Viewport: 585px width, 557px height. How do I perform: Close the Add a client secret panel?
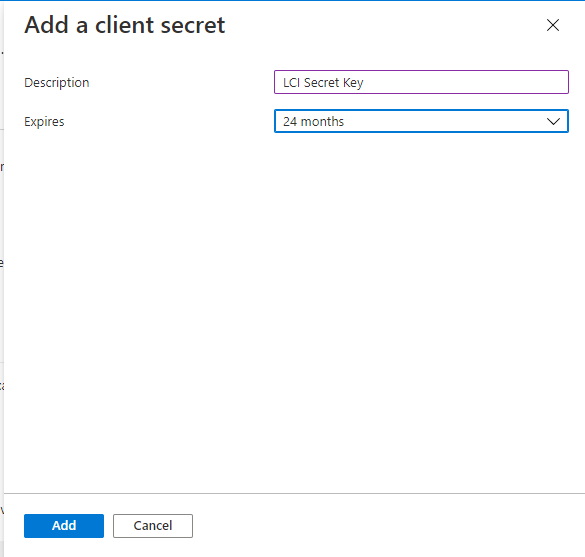tap(553, 25)
